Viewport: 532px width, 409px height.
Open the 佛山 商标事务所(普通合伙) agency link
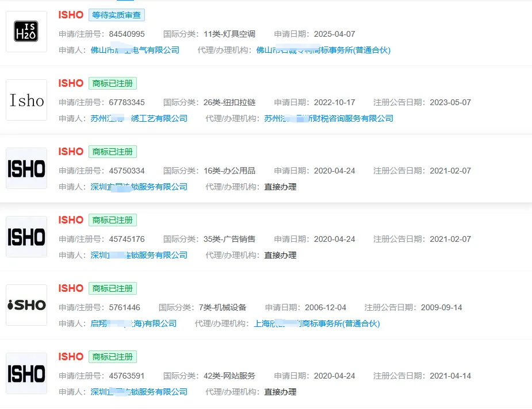323,50
